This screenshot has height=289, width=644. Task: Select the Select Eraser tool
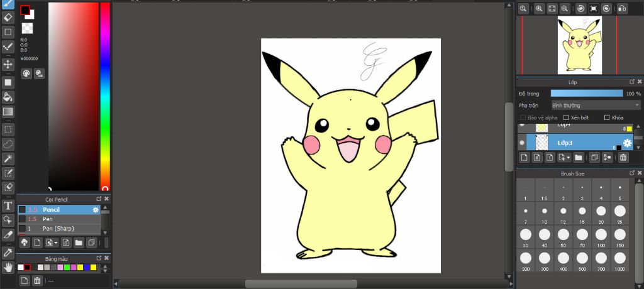click(x=8, y=187)
